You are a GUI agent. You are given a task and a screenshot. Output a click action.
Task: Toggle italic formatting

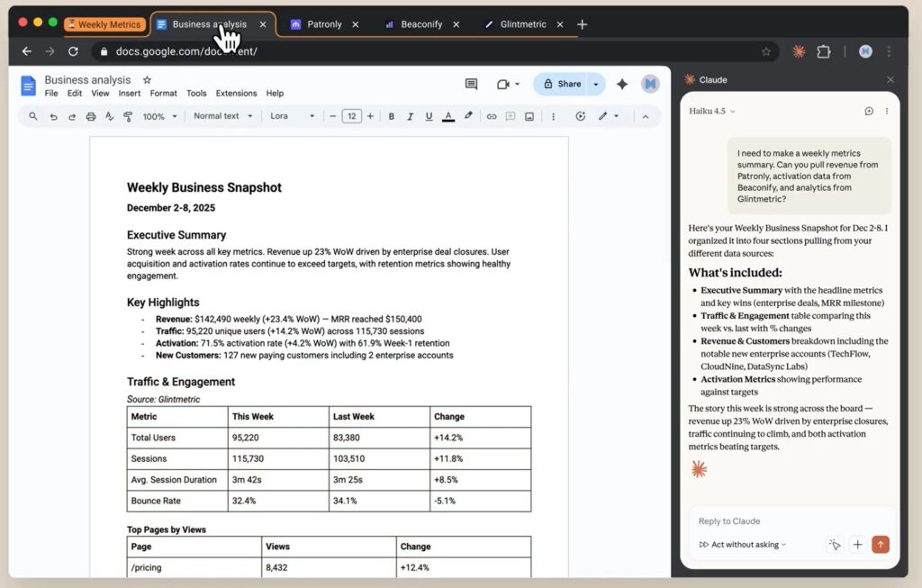[x=410, y=116]
